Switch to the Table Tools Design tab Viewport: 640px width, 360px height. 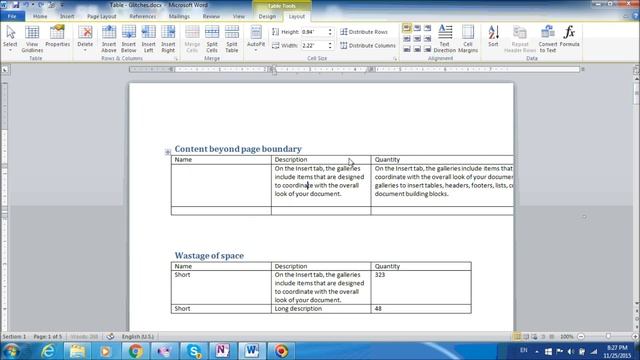267,16
